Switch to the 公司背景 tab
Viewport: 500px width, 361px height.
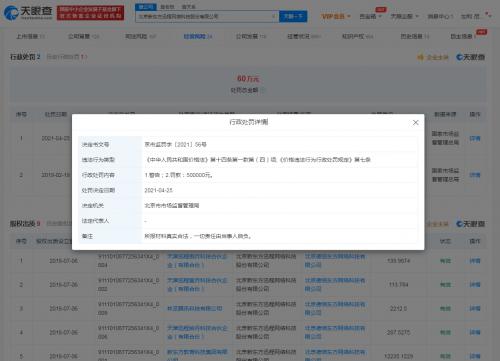point(83,36)
